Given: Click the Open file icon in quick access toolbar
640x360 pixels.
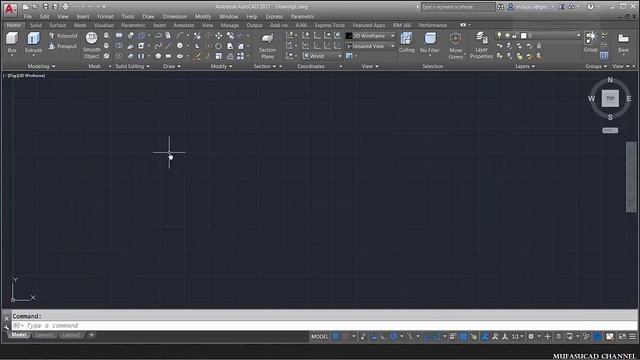Looking at the screenshot, I should 35,7.
